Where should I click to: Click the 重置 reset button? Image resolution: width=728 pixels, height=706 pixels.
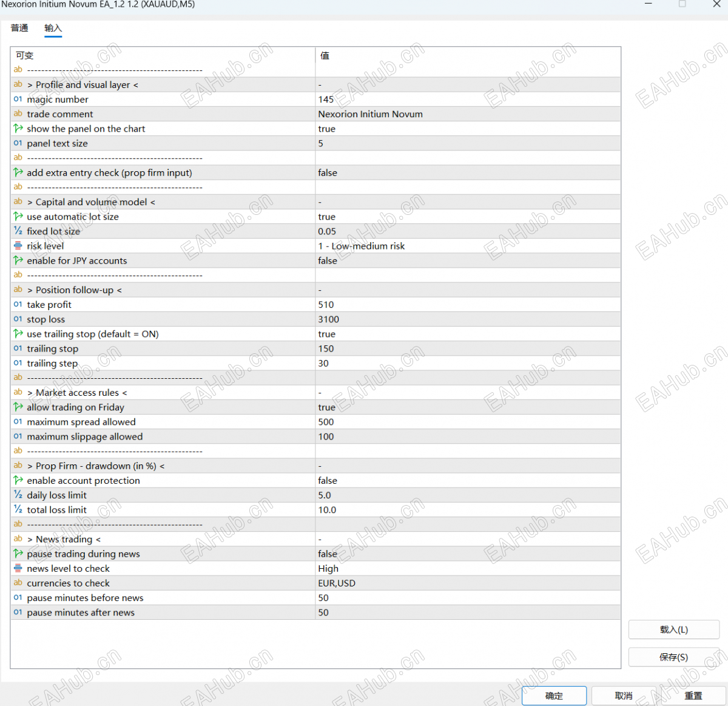[693, 696]
